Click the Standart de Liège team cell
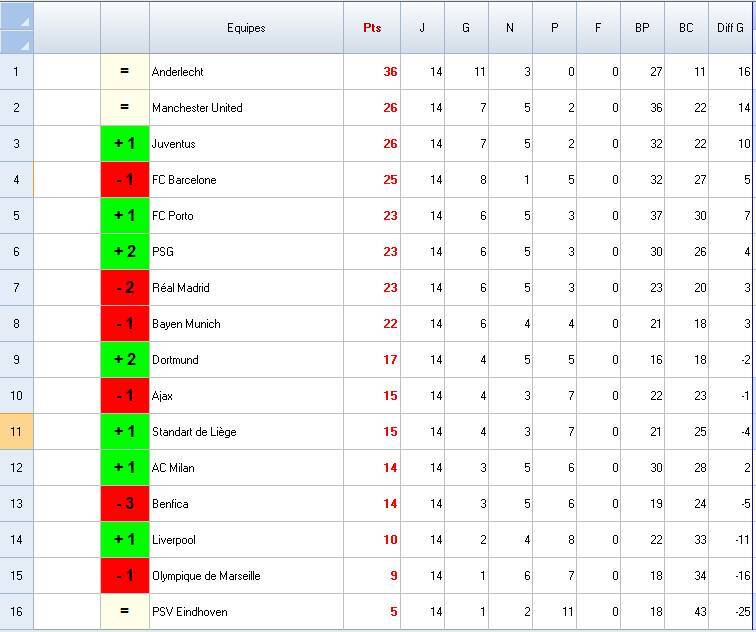Image resolution: width=756 pixels, height=632 pixels. [246, 432]
